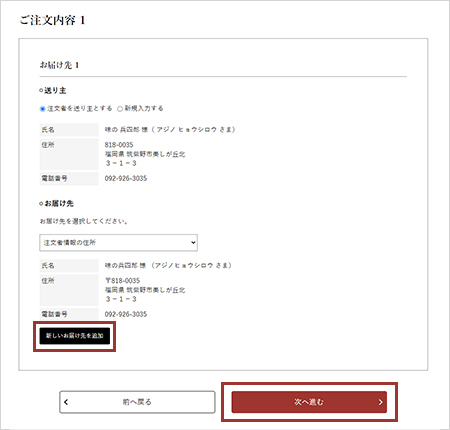The image size is (450, 430).
Task: Click 前へ戻る button
Action: pos(137,402)
